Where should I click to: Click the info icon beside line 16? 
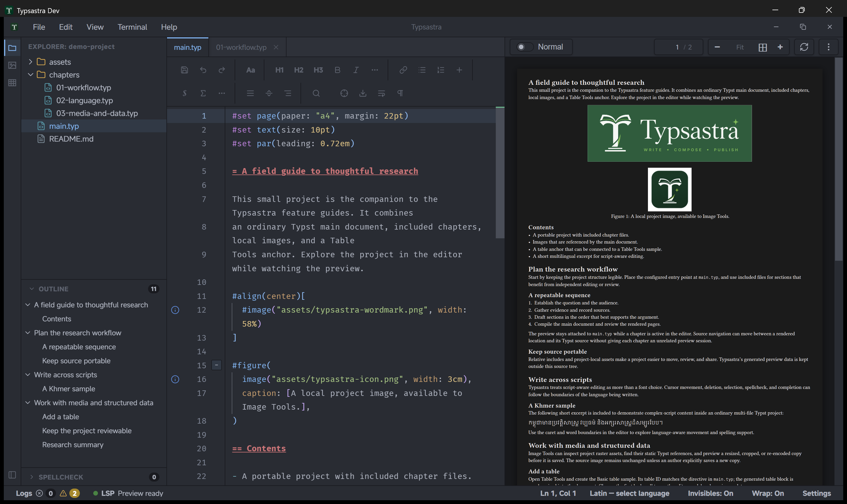pyautogui.click(x=175, y=379)
